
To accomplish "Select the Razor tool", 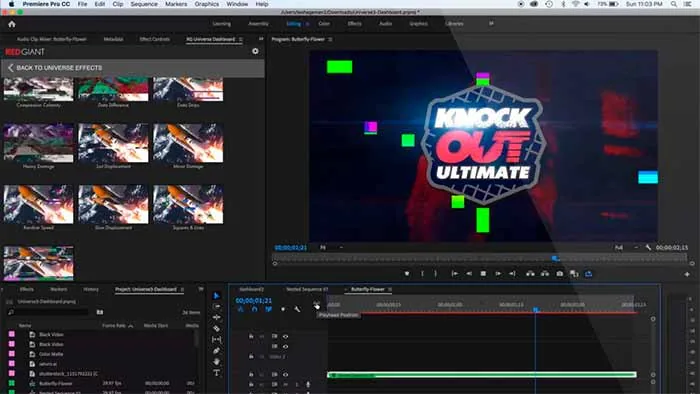I will tap(217, 328).
